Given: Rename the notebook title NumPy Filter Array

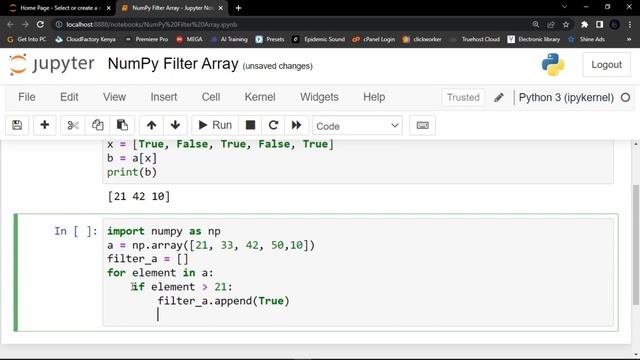Looking at the screenshot, I should [173, 64].
